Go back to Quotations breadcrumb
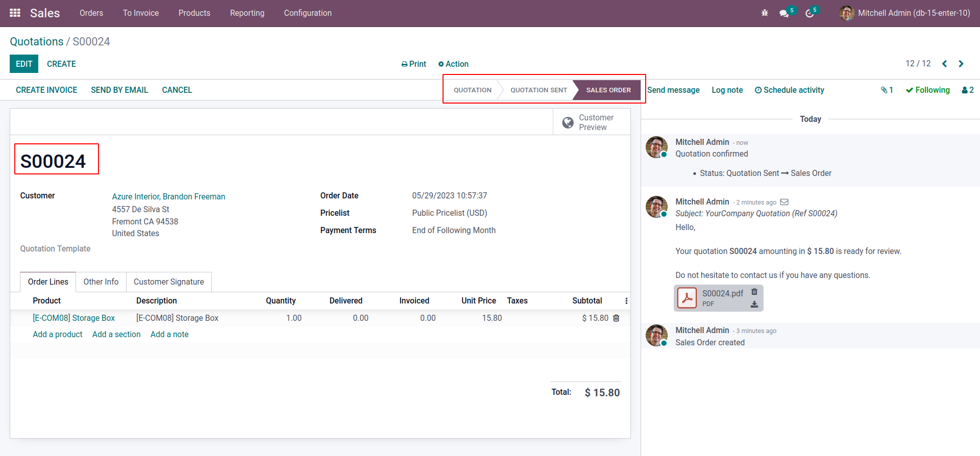 tap(37, 42)
